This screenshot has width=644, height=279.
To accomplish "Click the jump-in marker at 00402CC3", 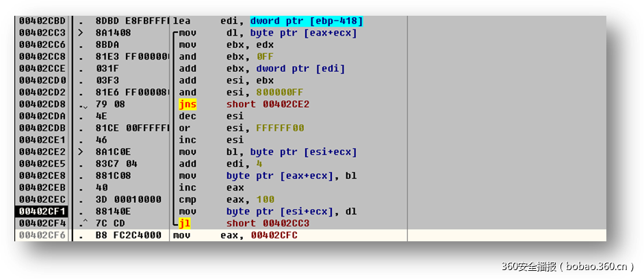I will click(x=81, y=33).
